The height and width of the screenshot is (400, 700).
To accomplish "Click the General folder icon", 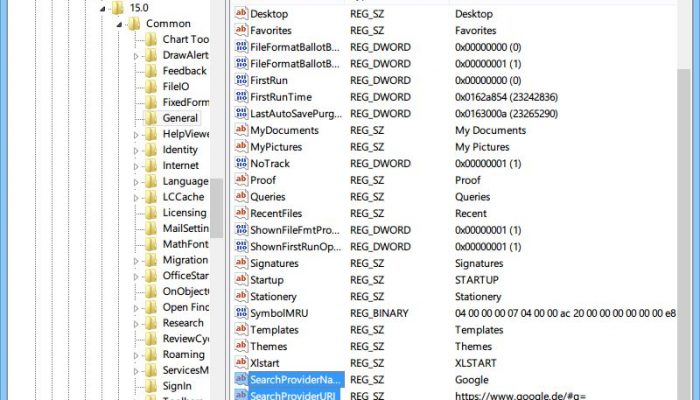I will pos(151,118).
